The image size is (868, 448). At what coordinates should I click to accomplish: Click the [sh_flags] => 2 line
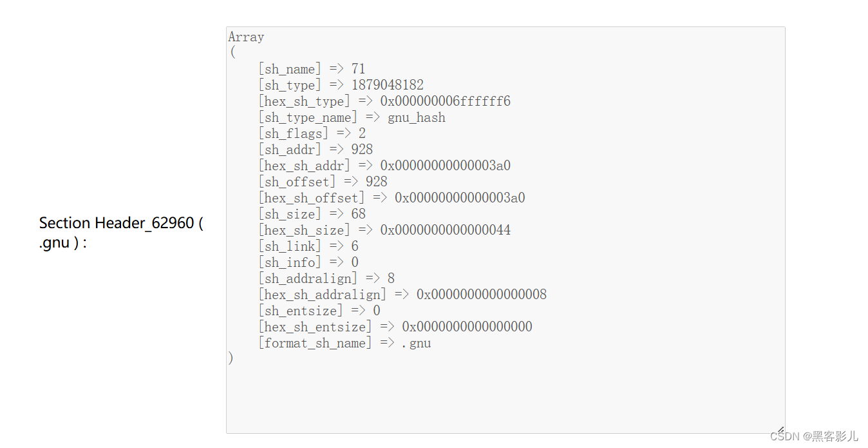[x=312, y=133]
